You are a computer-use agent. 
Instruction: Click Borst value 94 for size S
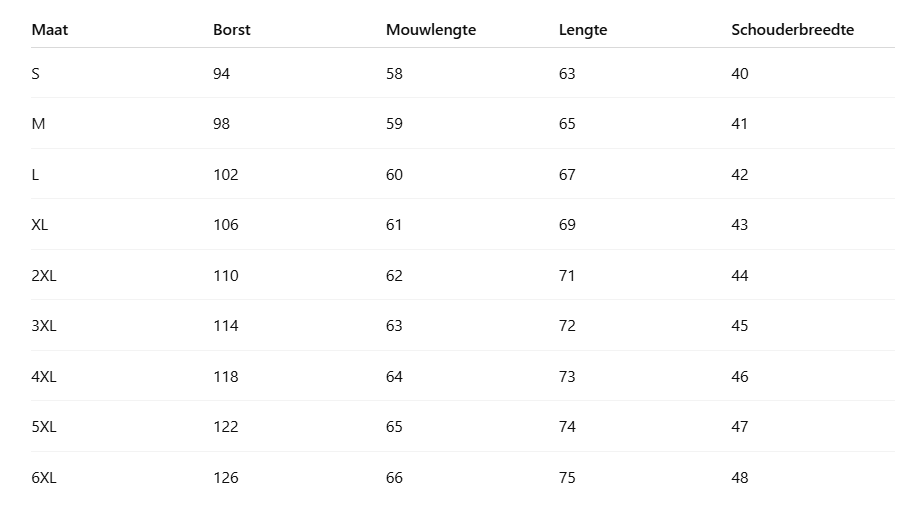[221, 74]
